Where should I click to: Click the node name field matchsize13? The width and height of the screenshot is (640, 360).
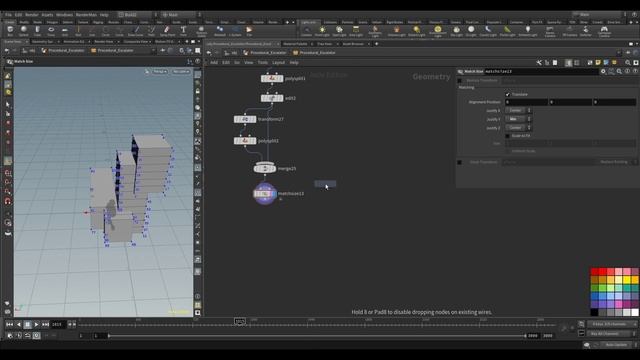[541, 71]
